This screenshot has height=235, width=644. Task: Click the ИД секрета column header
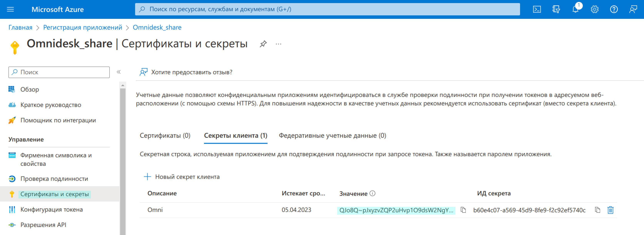494,193
